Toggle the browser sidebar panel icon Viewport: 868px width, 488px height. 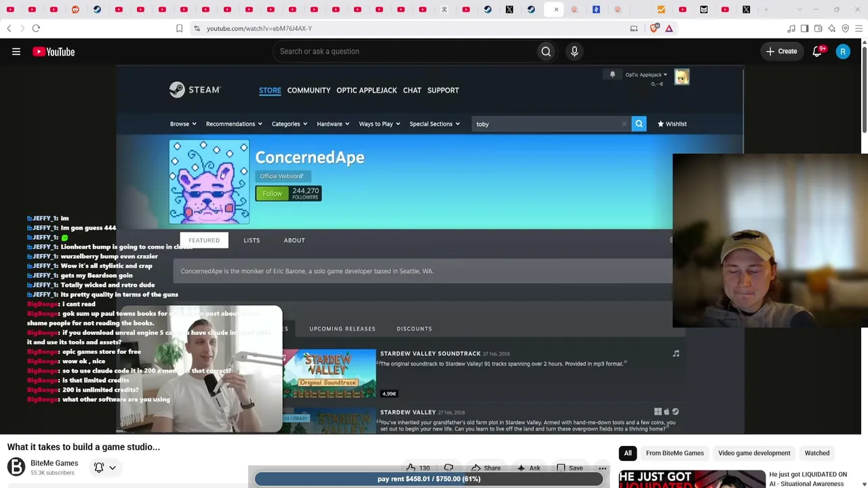point(804,28)
